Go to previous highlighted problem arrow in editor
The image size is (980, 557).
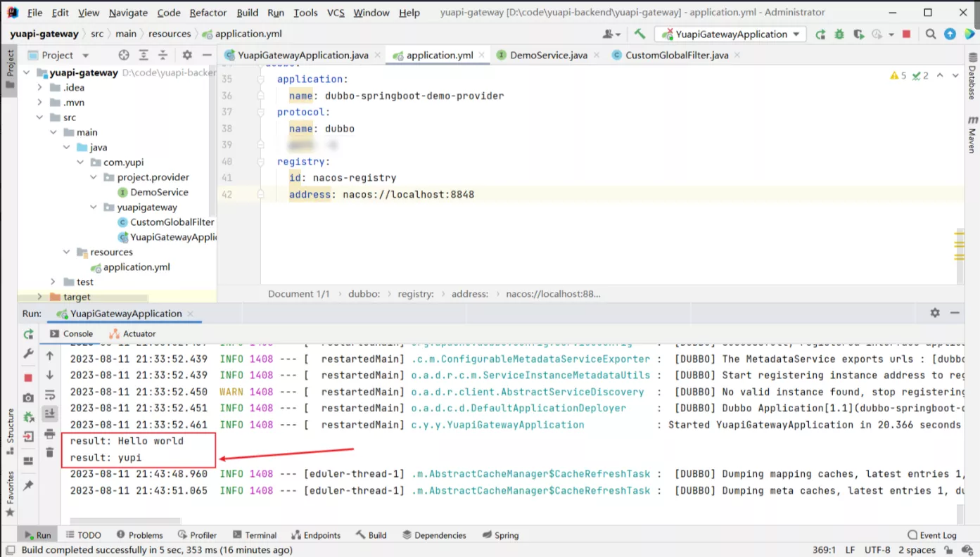(x=940, y=75)
